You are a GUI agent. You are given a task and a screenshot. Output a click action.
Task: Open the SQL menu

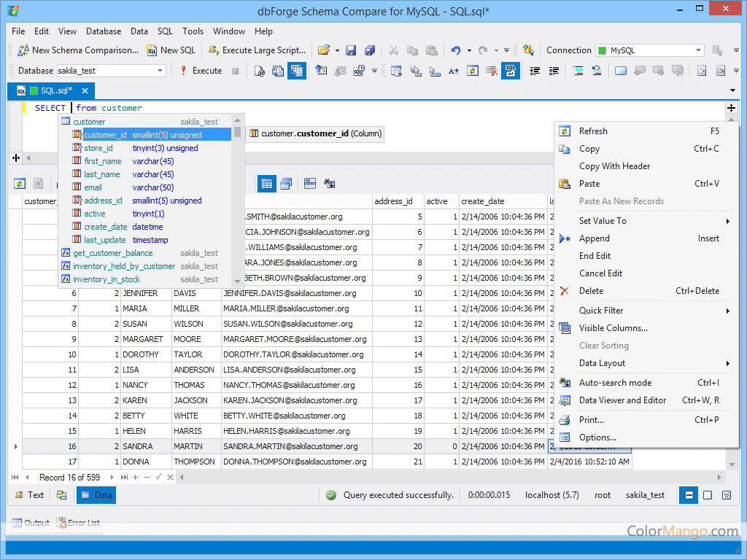point(164,31)
